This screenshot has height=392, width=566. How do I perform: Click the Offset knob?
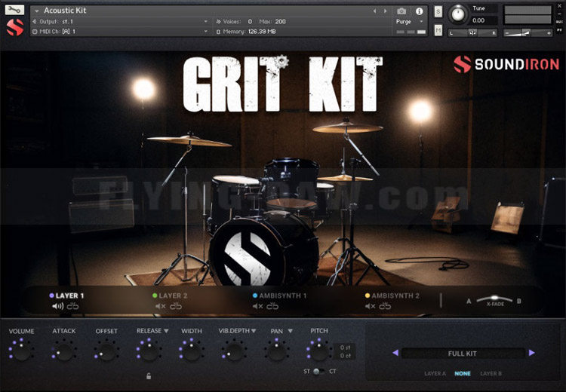[107, 351]
